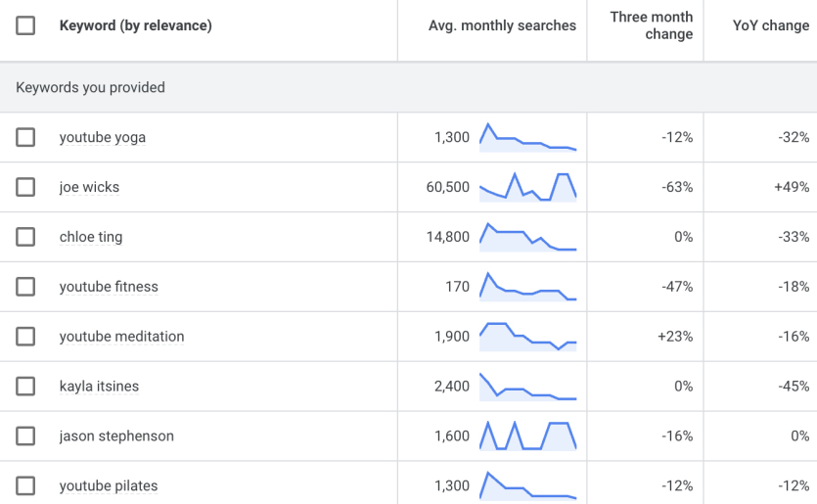Click the -47% three month change value
Viewport: 817px width, 504px height.
pyautogui.click(x=677, y=287)
